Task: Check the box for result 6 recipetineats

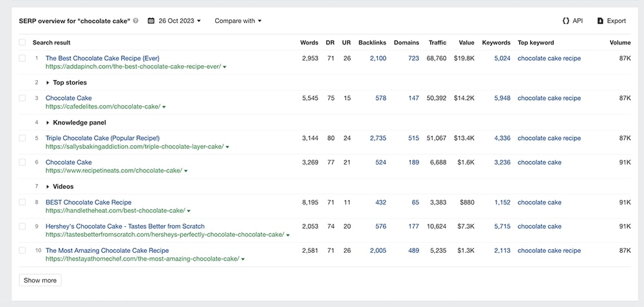Action: [22, 162]
